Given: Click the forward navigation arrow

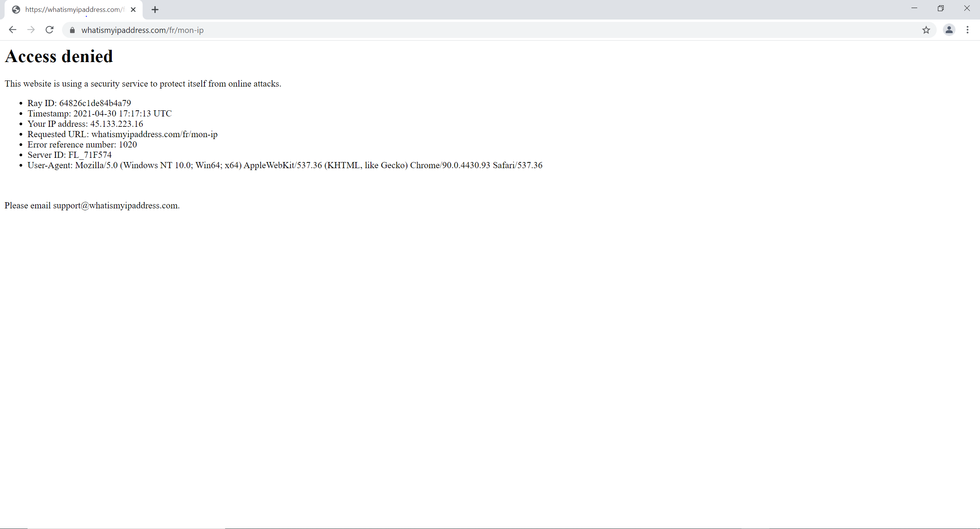Looking at the screenshot, I should (x=31, y=30).
